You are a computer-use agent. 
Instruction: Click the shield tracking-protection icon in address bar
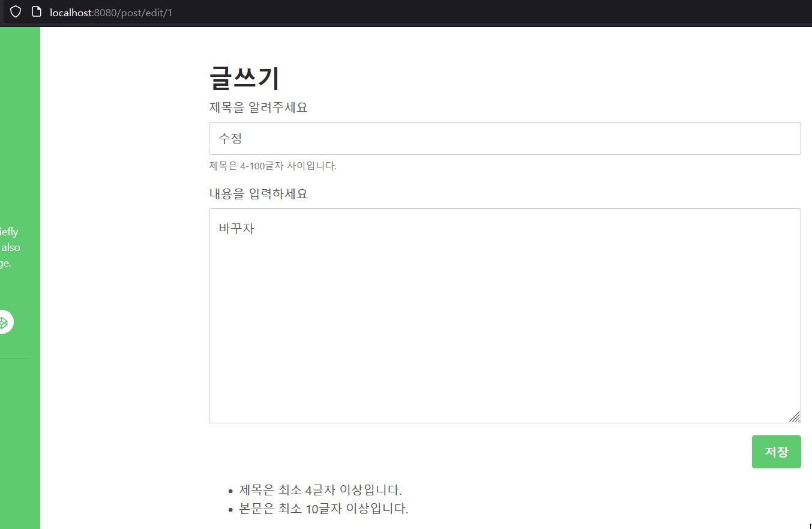tap(16, 11)
